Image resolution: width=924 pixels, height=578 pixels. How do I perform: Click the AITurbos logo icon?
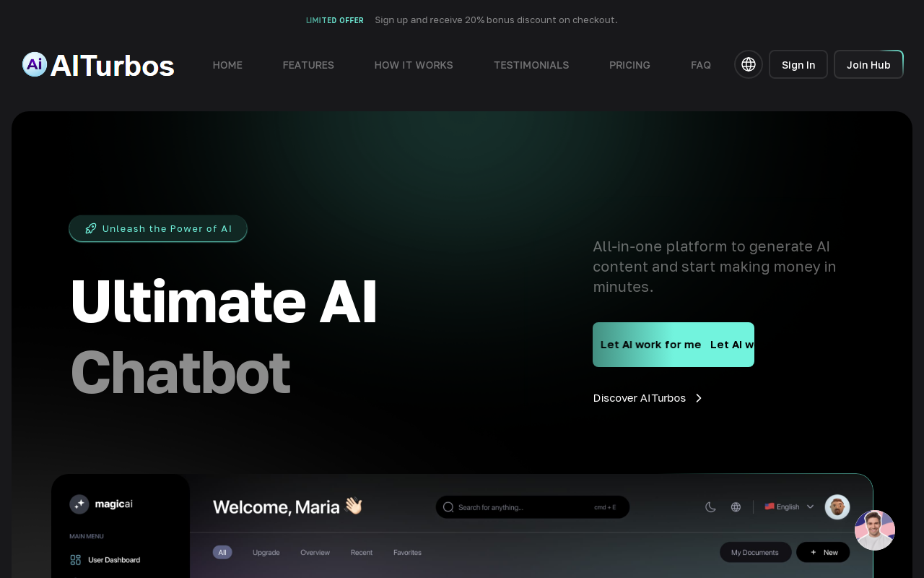point(35,64)
